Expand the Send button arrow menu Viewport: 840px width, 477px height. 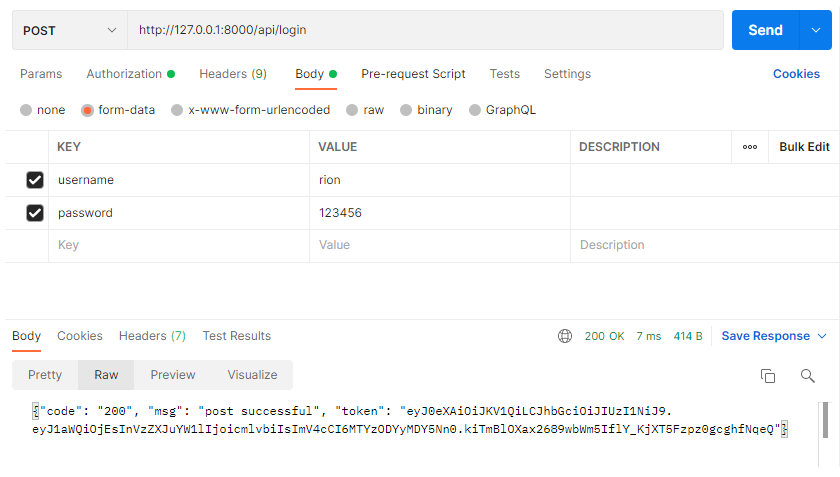(x=815, y=30)
